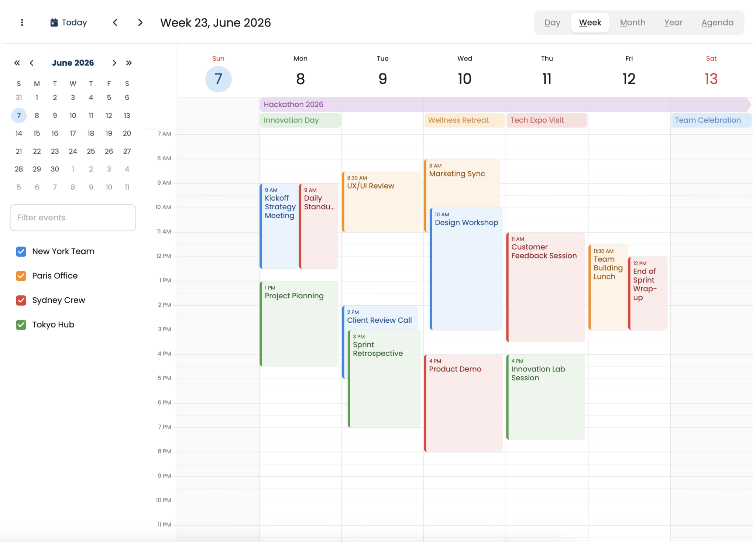756x542 pixels.
Task: Click the calendar icon beside Today
Action: 54,23
